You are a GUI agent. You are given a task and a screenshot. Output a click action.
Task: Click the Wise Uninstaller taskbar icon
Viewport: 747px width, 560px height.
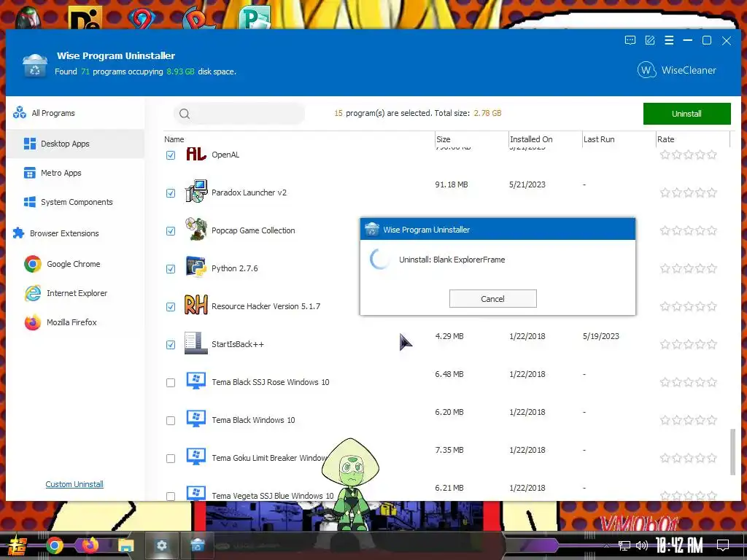[x=197, y=545]
